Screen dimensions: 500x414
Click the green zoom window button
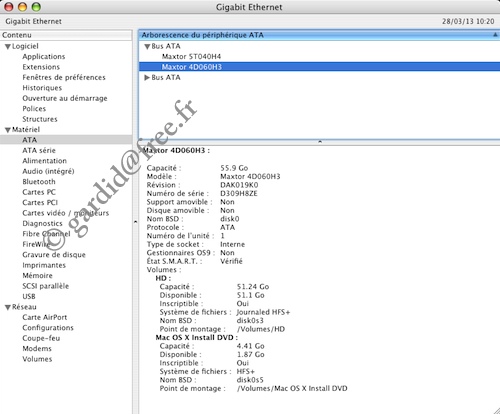[x=36, y=7]
